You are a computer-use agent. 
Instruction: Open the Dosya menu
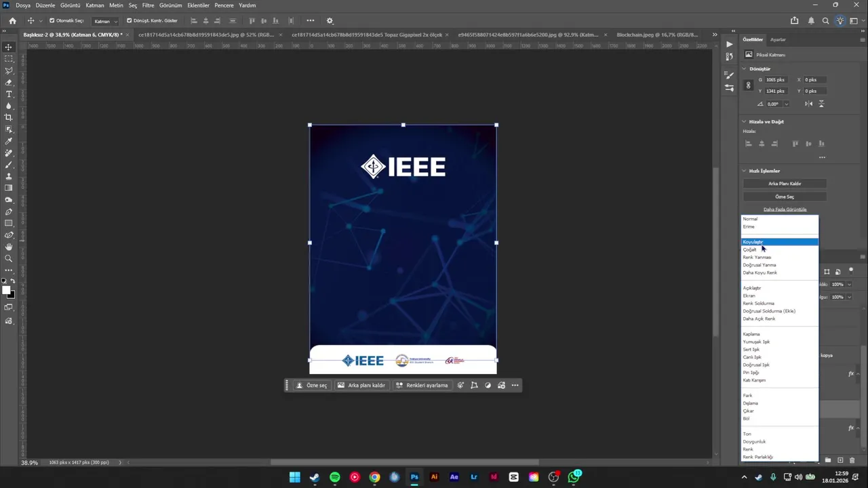(x=23, y=5)
